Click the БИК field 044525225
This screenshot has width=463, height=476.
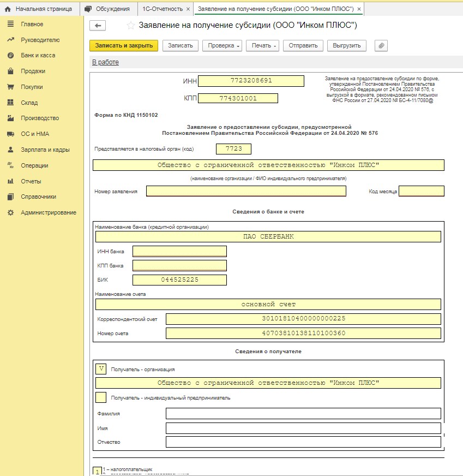pos(179,280)
